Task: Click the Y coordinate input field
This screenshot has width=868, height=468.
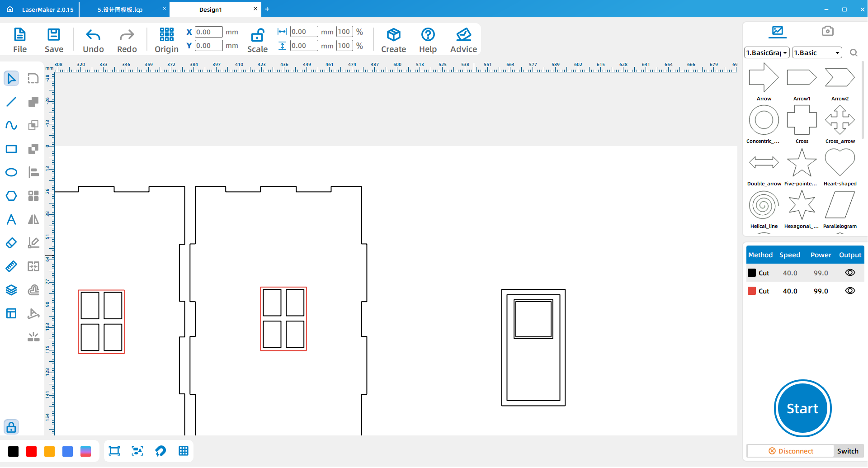Action: 208,46
